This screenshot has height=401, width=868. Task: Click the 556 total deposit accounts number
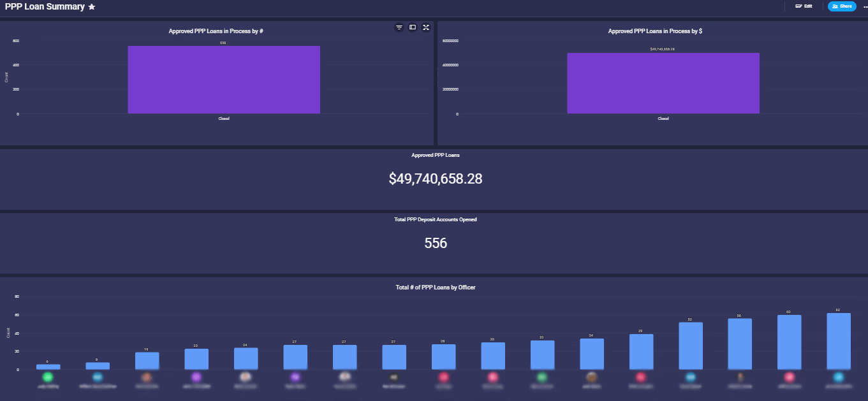click(436, 243)
